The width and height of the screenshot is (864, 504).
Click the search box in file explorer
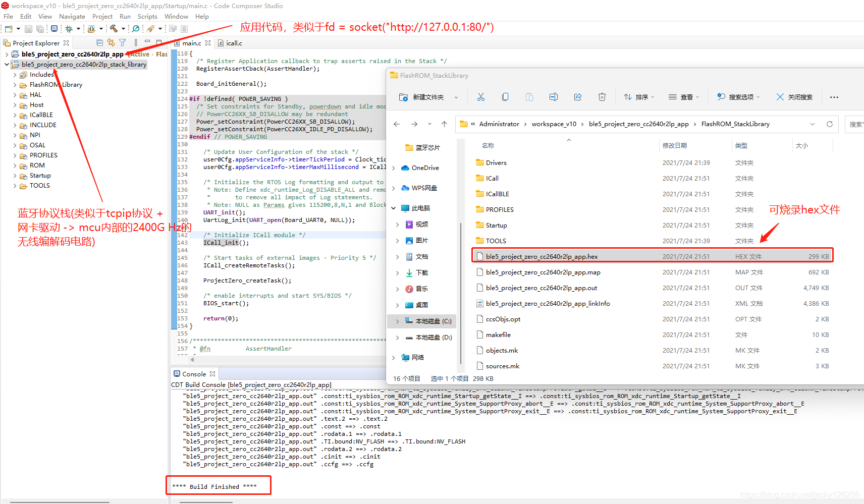coord(855,124)
